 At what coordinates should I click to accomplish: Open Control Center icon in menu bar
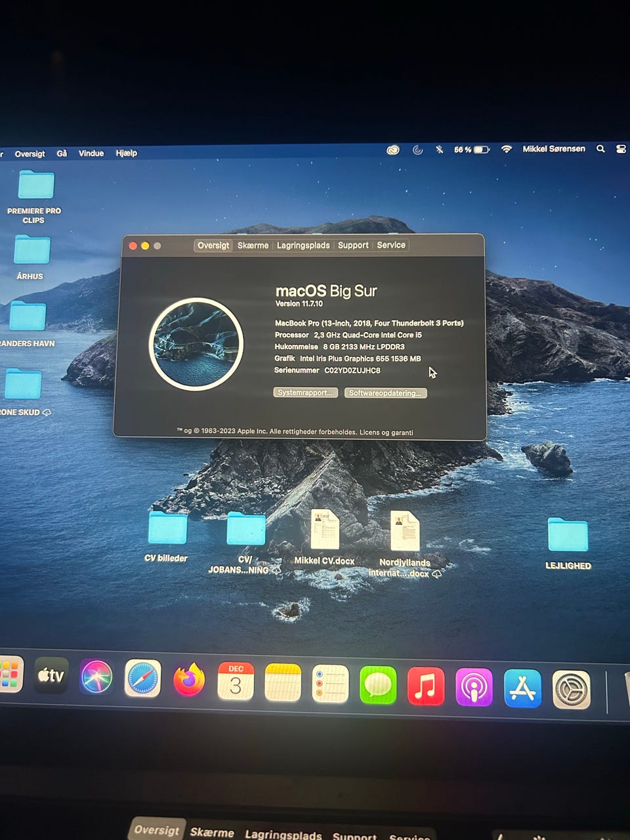click(x=621, y=149)
